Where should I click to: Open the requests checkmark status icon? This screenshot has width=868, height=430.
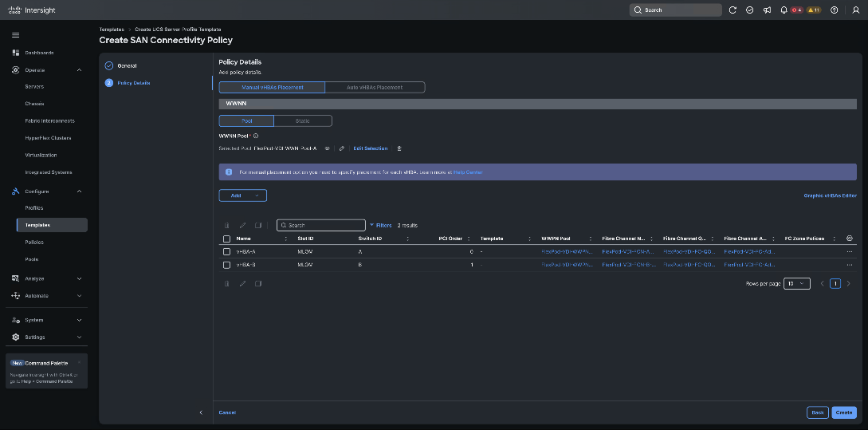point(749,10)
